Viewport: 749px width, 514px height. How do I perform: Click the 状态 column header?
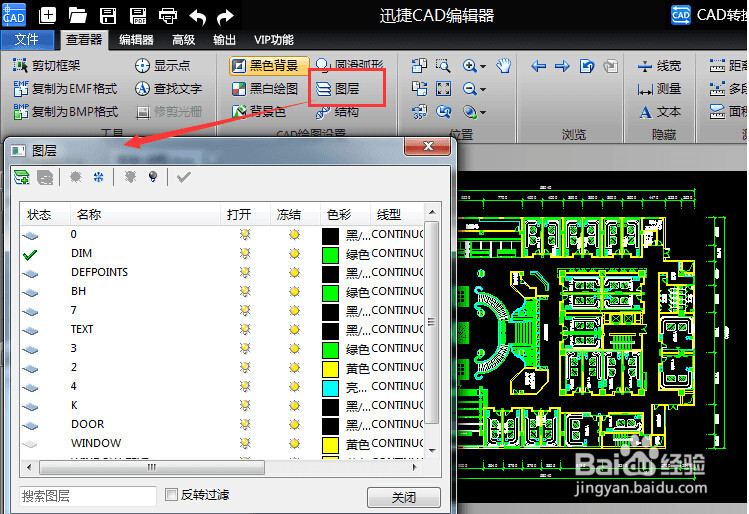tap(46, 214)
